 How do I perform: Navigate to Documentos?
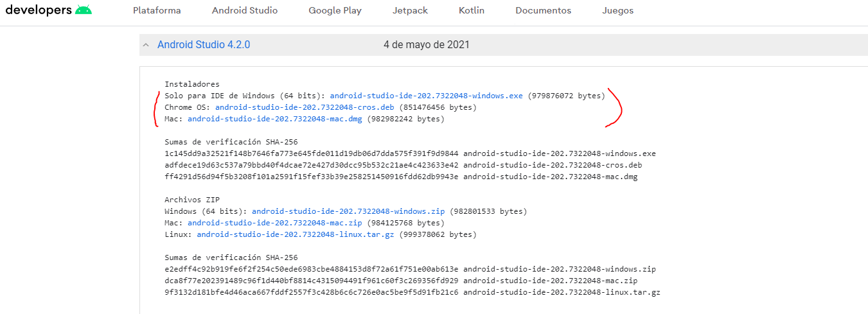543,10
